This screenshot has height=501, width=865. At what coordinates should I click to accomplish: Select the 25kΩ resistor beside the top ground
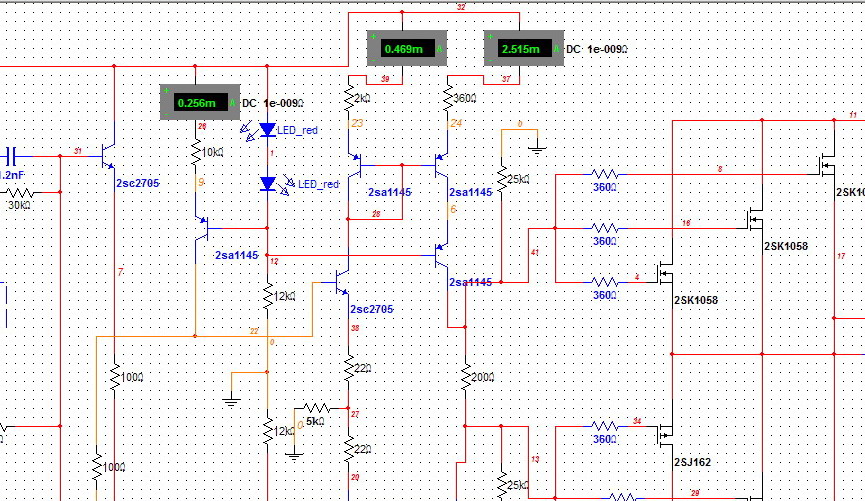pyautogui.click(x=501, y=179)
